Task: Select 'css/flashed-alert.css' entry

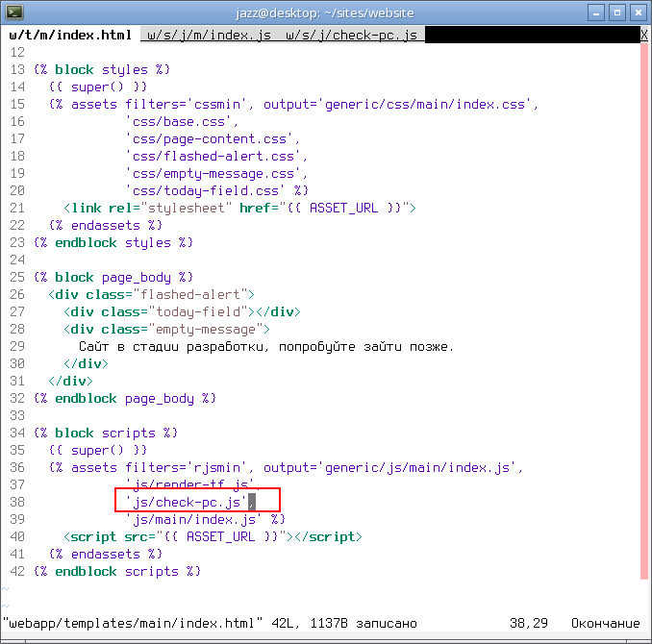Action: [213, 156]
